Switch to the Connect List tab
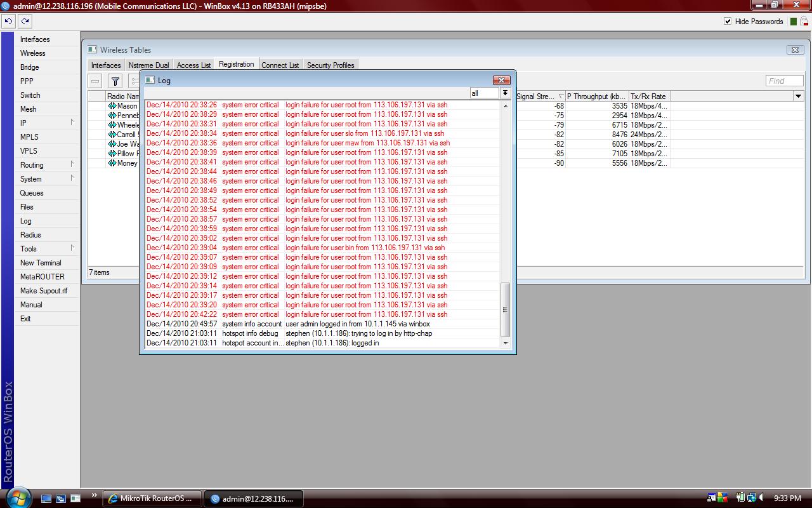The width and height of the screenshot is (812, 508). [x=280, y=64]
